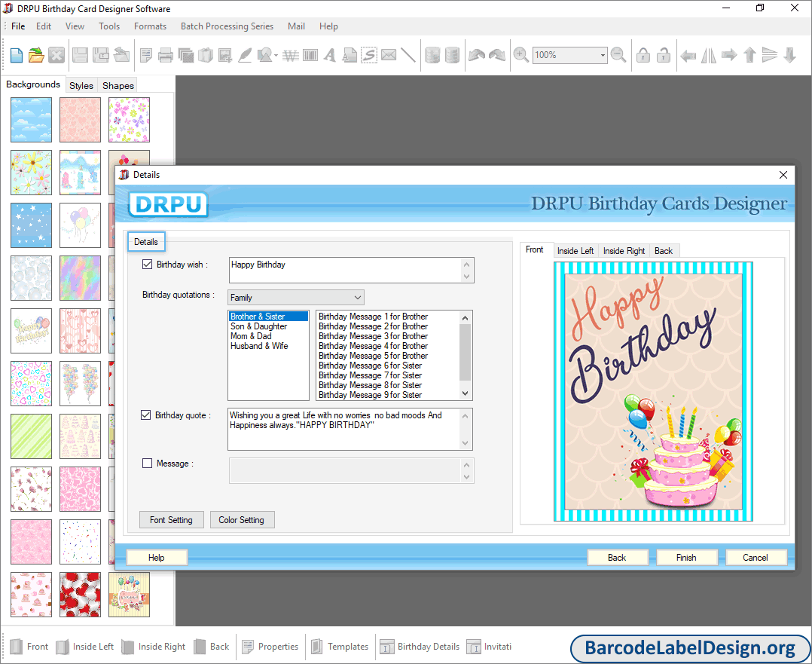Screen dimensions: 812x664
Task: Click the flip horizontal mirror icon
Action: pyautogui.click(x=708, y=55)
